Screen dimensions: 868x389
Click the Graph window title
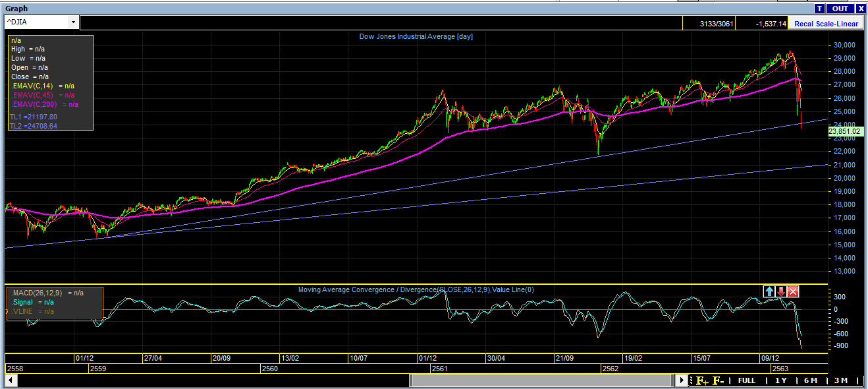(x=16, y=9)
